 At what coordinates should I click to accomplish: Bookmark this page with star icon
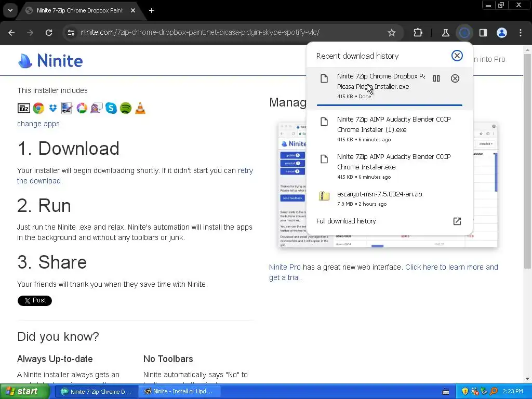click(392, 33)
